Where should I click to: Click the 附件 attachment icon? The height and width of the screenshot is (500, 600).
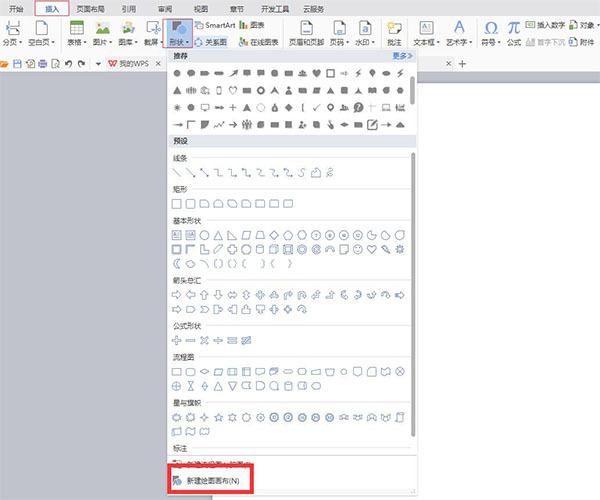(x=582, y=42)
